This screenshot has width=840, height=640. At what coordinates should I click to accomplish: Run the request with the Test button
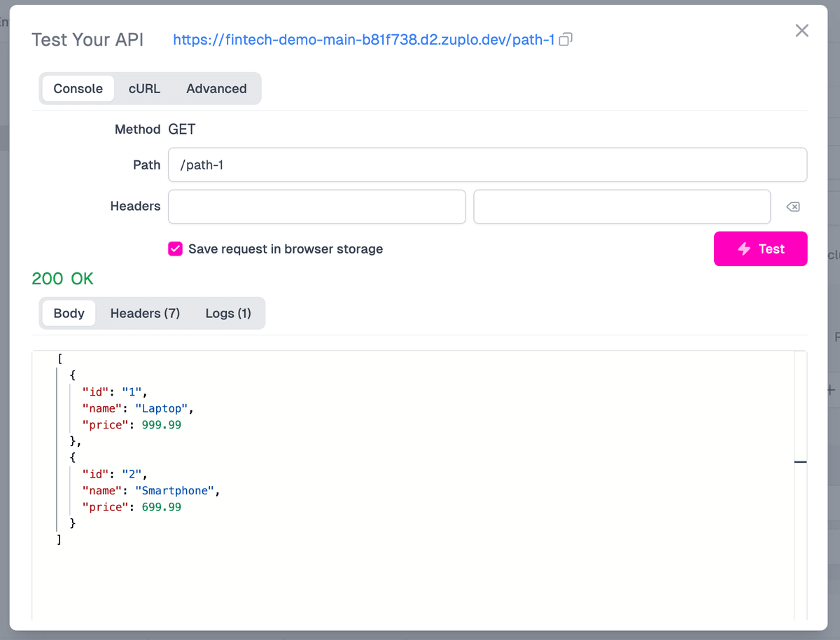click(x=760, y=249)
